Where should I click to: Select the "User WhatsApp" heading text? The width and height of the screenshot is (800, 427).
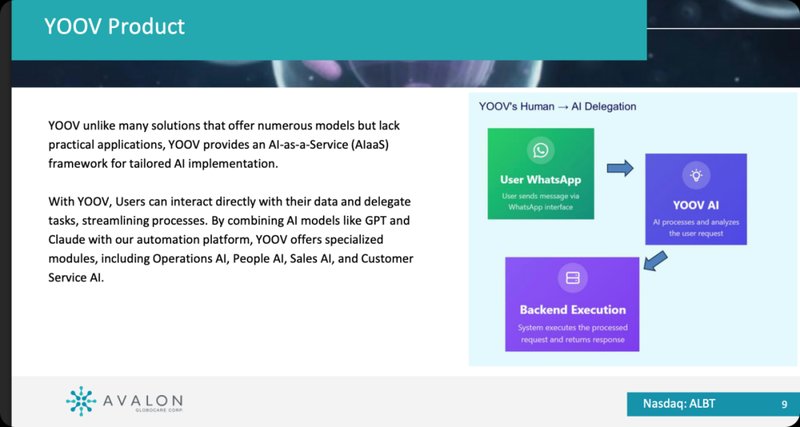point(541,180)
